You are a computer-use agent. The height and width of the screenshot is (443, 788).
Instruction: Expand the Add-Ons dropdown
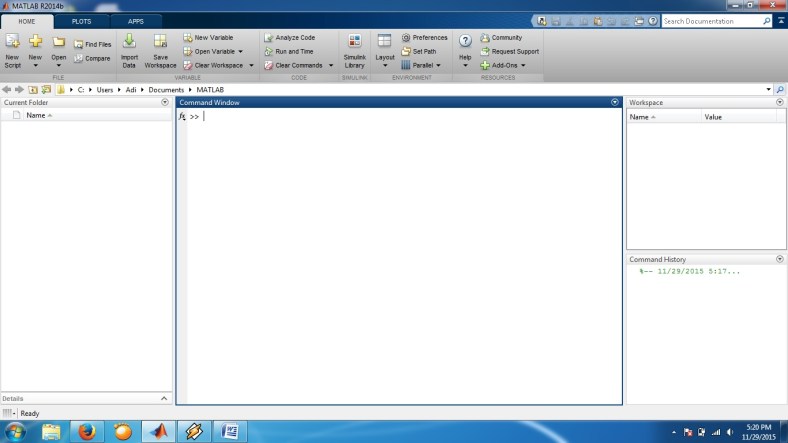523,65
